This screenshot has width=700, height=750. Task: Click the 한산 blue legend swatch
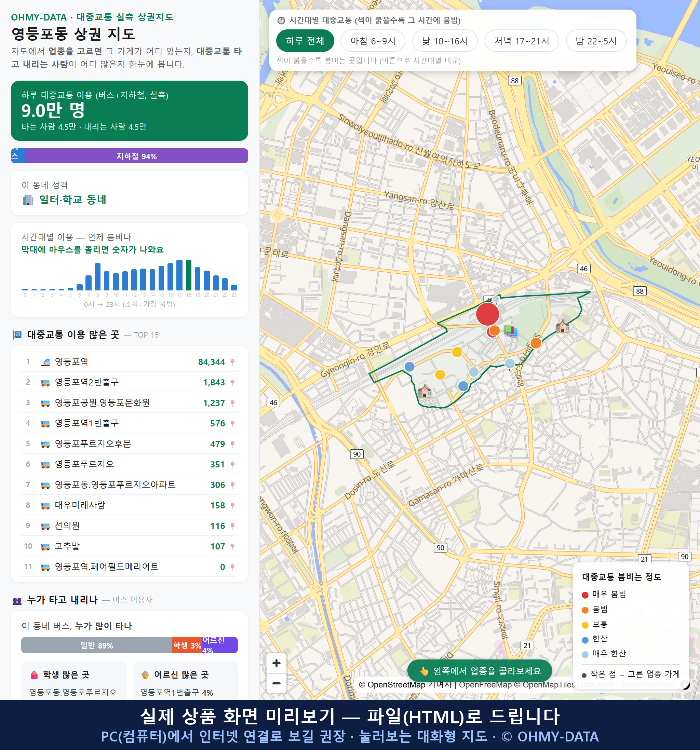[585, 640]
